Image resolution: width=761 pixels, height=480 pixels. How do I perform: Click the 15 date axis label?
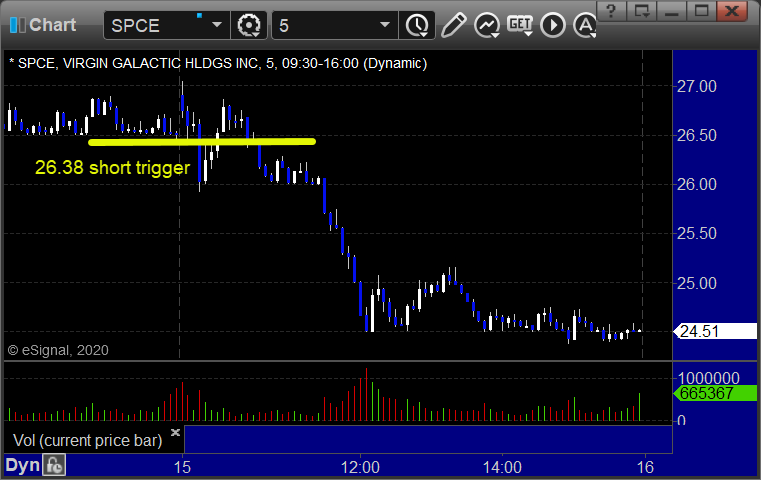coord(182,467)
